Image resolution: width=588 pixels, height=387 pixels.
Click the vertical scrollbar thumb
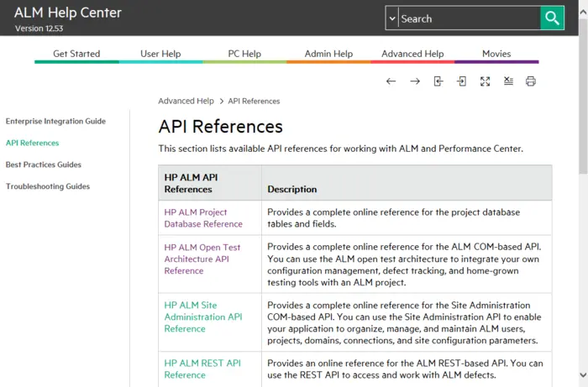click(x=583, y=96)
